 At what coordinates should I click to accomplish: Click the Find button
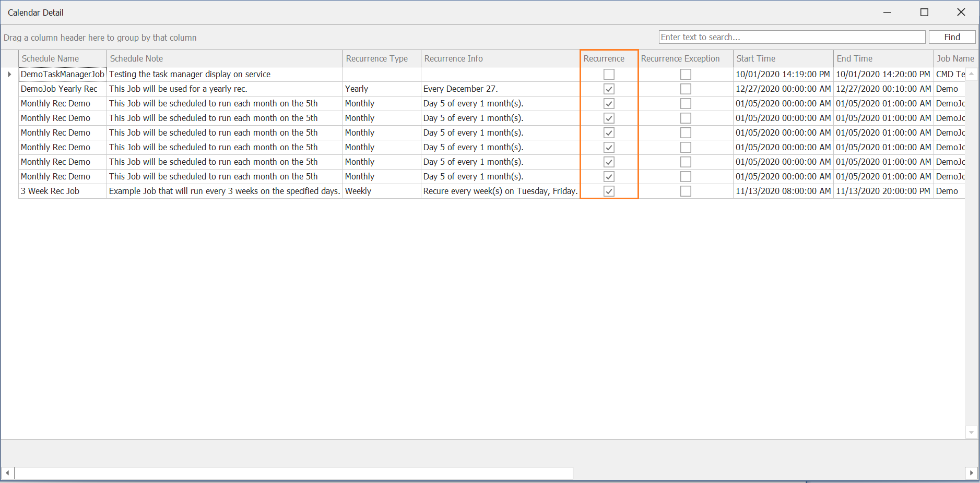pos(952,37)
